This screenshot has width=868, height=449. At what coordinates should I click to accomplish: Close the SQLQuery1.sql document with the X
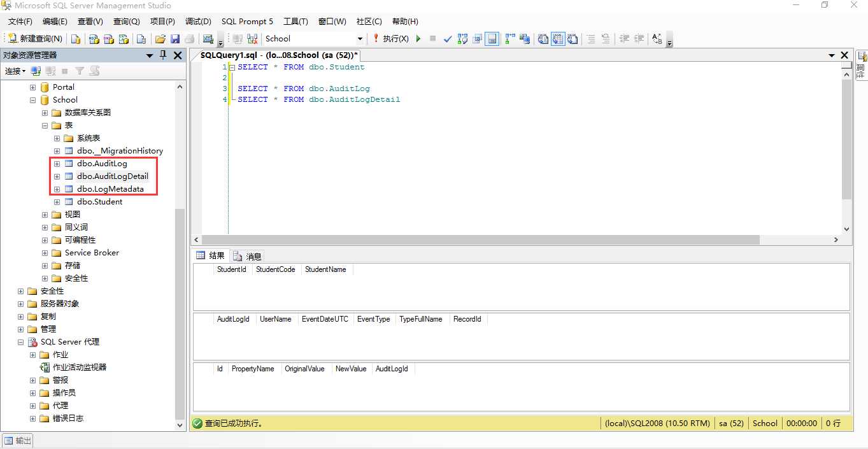844,55
